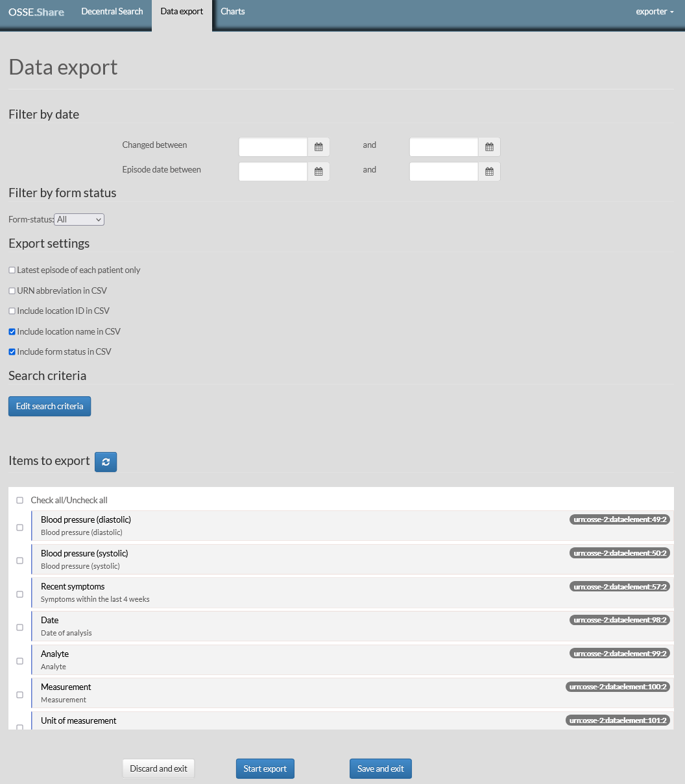
Task: Open the exporter user menu
Action: coord(655,12)
